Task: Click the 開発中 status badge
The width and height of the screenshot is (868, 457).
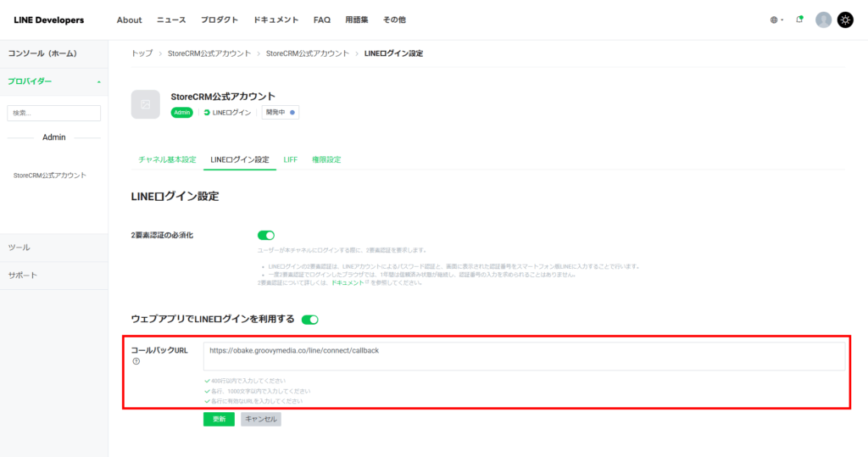Action: [280, 112]
